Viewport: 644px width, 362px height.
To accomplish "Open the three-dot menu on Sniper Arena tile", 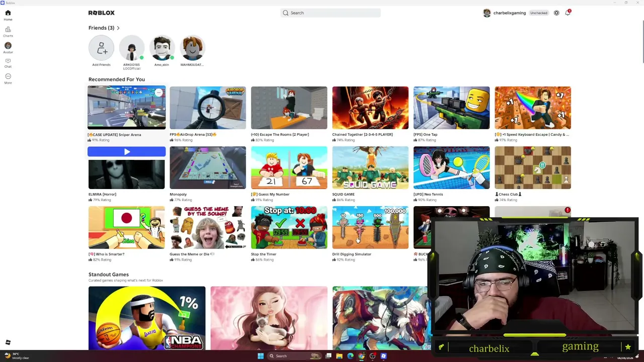I will pyautogui.click(x=158, y=93).
